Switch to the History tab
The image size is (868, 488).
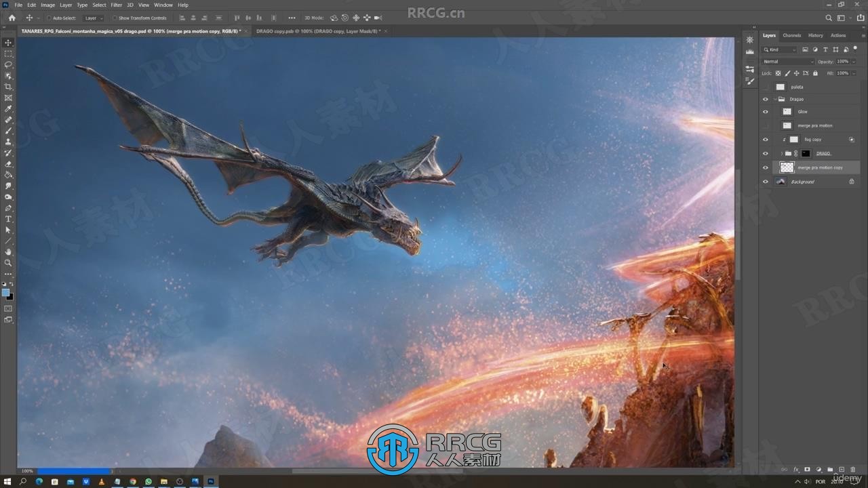(816, 35)
